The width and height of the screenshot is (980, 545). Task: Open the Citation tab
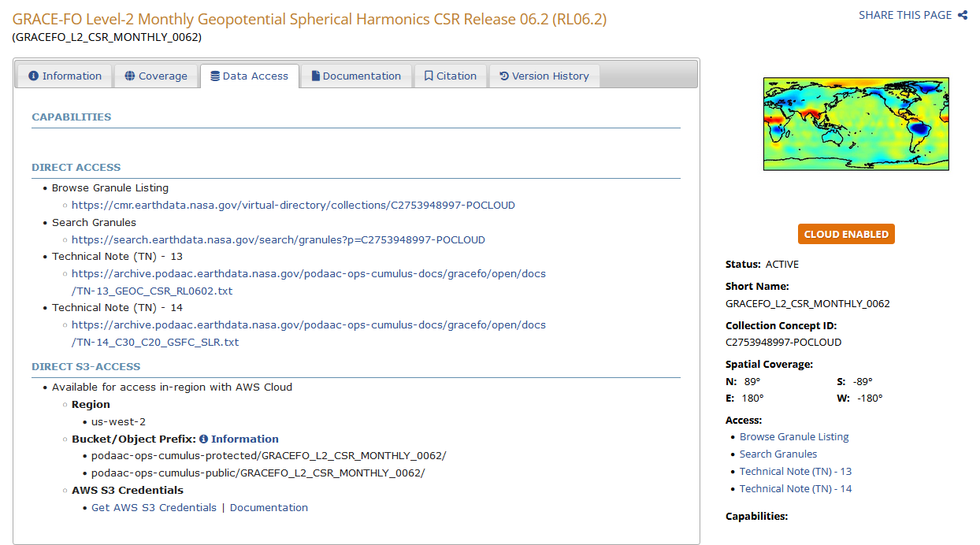451,76
